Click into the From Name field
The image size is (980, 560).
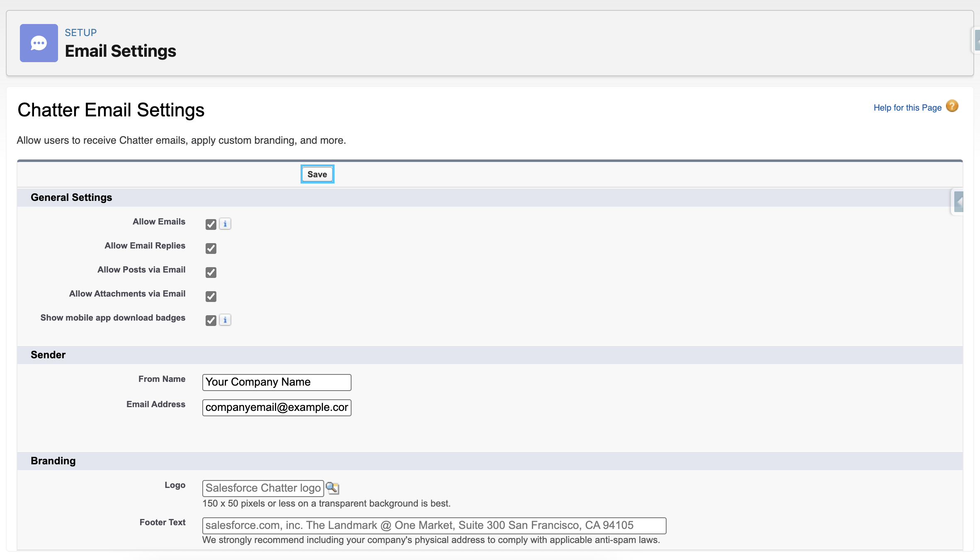coord(277,382)
